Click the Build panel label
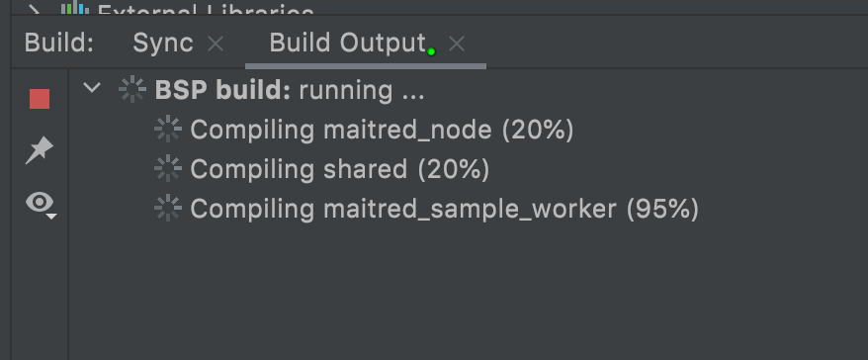 coord(59,44)
